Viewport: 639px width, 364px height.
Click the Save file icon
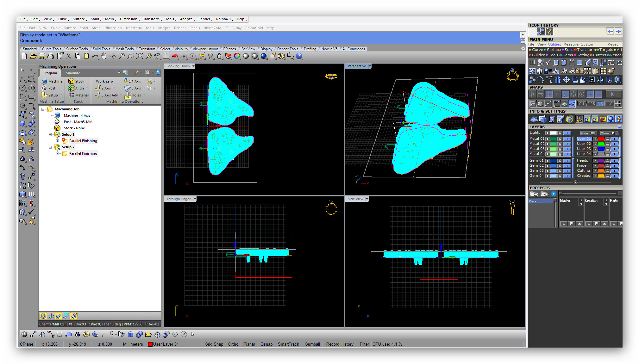coord(42,56)
